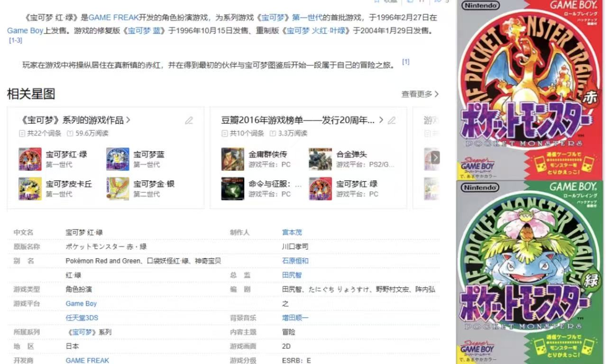Image resolution: width=606 pixels, height=364 pixels.
Task: Click next arrow on 相关星图 carousel
Action: (x=435, y=158)
